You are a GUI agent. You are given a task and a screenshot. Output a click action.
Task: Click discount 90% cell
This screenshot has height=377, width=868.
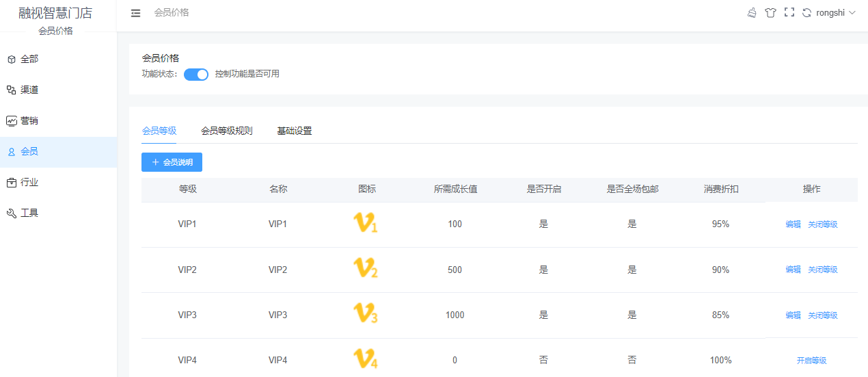(721, 270)
